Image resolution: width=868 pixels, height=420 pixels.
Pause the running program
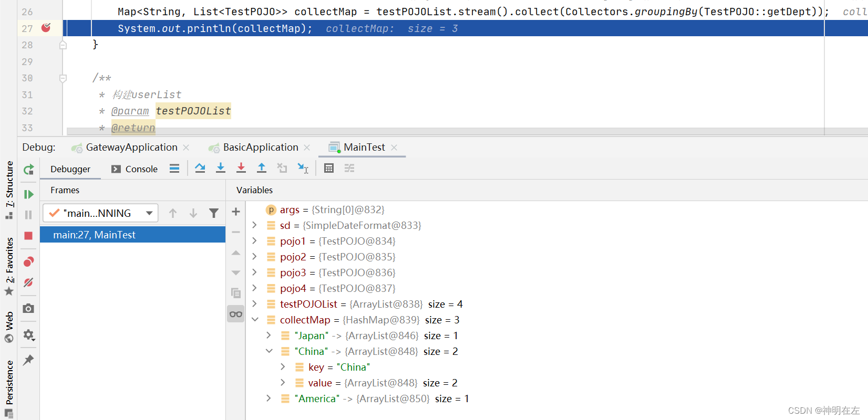[x=29, y=215]
